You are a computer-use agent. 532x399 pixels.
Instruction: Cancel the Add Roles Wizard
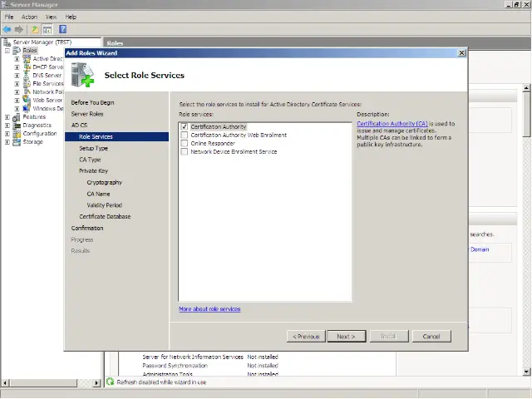click(x=431, y=336)
